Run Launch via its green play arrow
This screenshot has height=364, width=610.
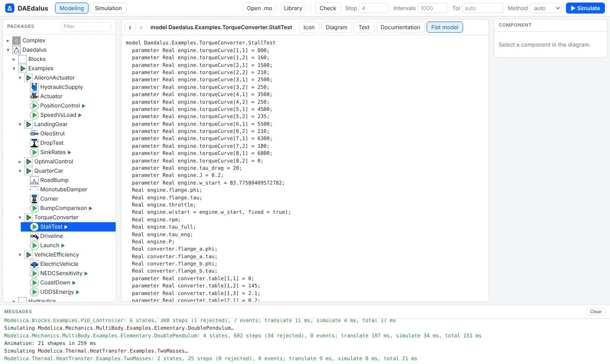(63, 245)
